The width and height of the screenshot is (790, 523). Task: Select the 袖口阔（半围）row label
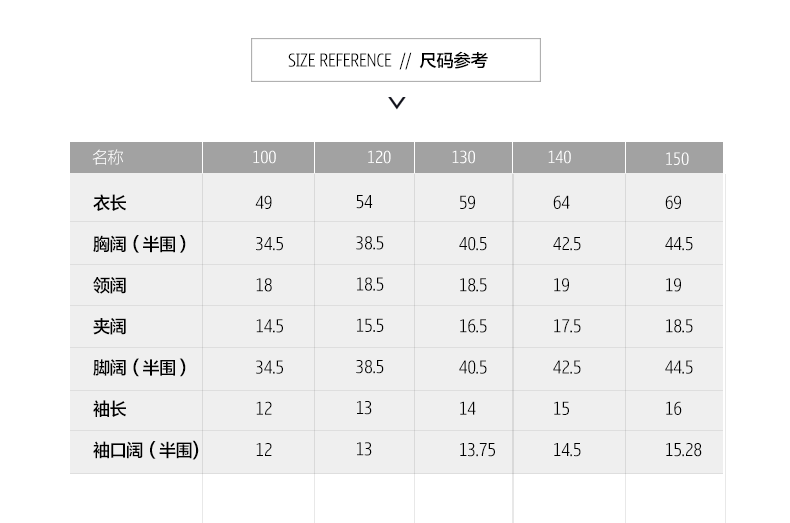[146, 450]
